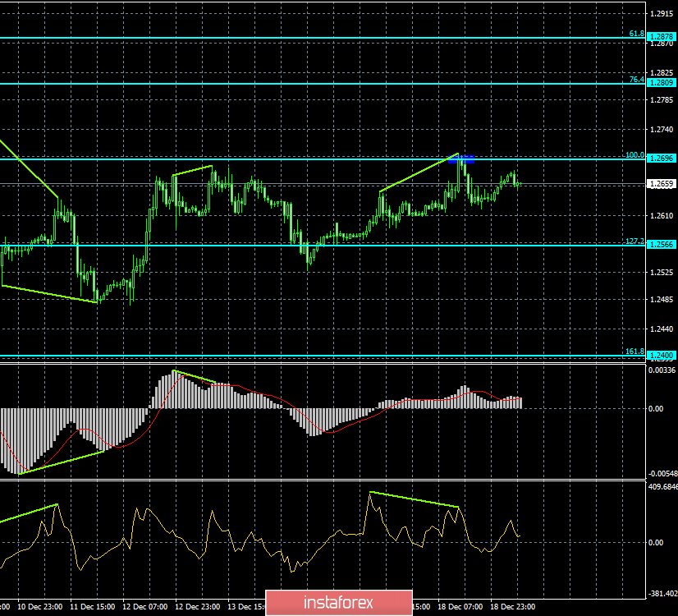Click the 61.8 Fibonacci level label
Viewport: 678px width, 616px height.
[x=636, y=34]
